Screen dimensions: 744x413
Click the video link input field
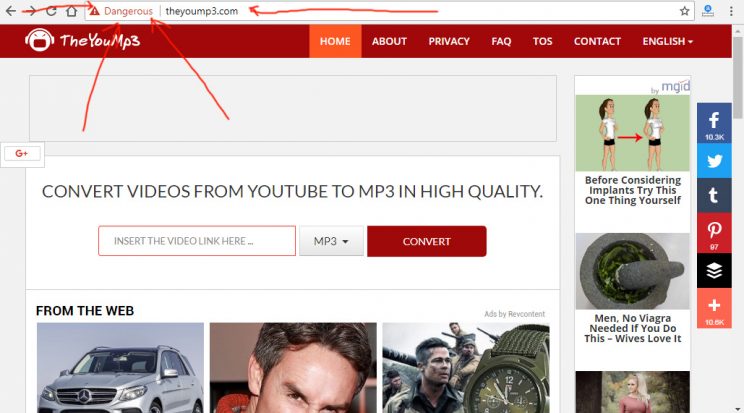tap(197, 241)
